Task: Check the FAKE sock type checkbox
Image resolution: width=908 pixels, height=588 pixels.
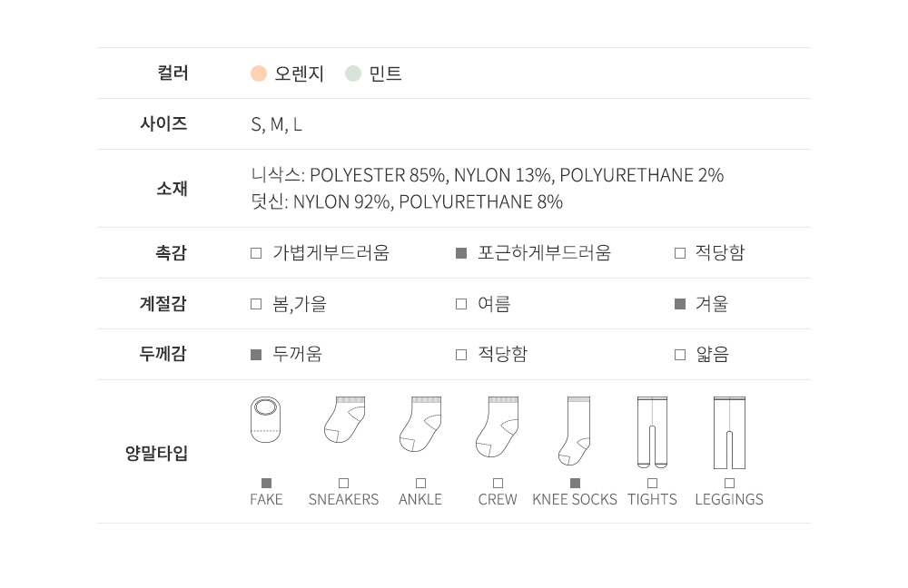Action: coord(266,483)
